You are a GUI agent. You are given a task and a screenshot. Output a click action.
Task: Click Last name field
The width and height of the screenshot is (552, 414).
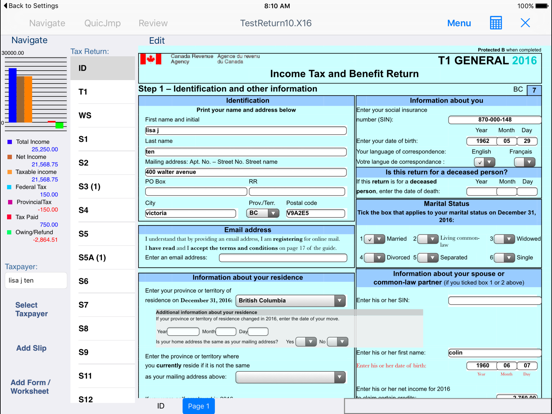tap(246, 152)
